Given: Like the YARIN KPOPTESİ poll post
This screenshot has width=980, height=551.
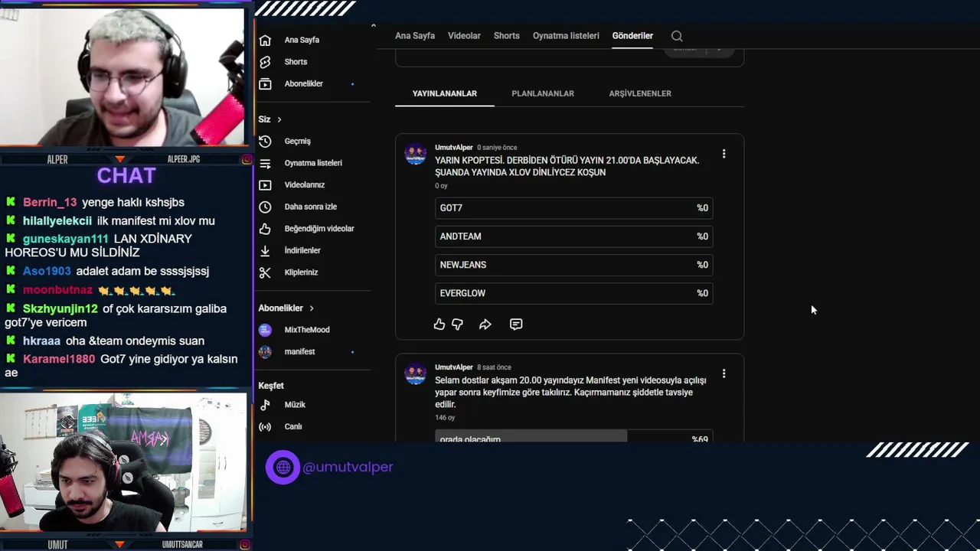Looking at the screenshot, I should pos(439,324).
